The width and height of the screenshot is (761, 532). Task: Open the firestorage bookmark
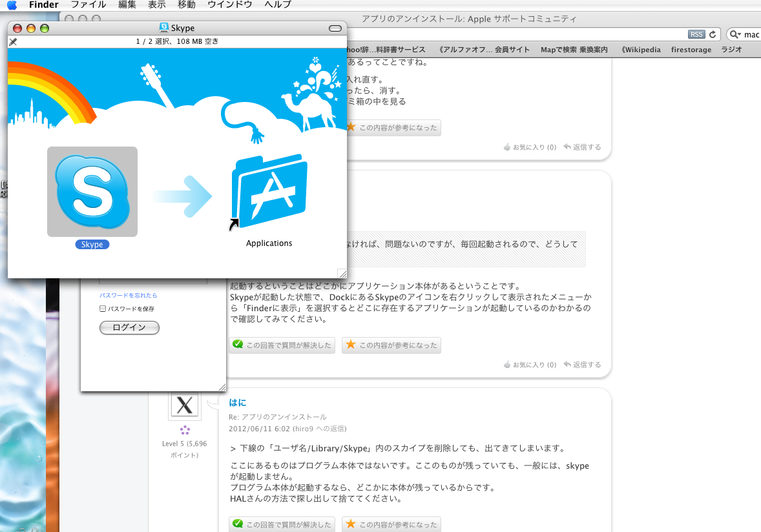click(691, 50)
